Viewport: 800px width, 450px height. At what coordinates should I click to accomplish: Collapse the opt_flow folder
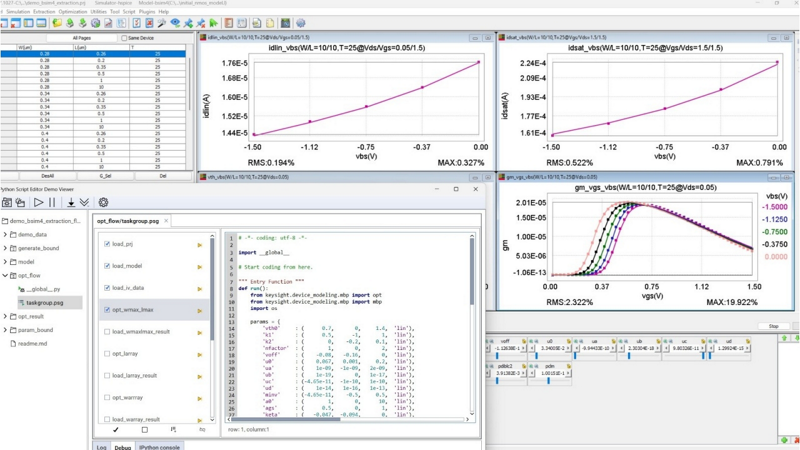(x=5, y=276)
